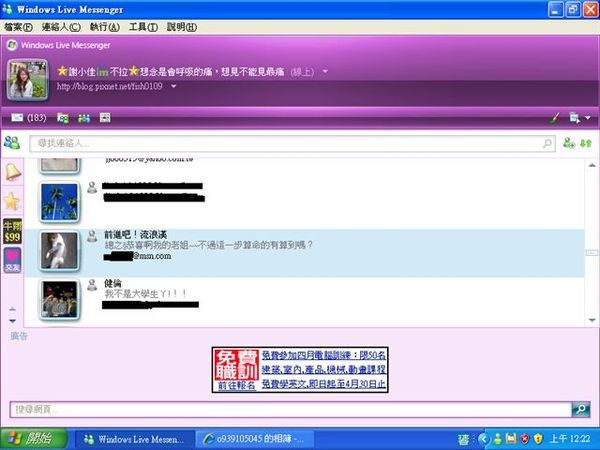Click the 免費職訓 ad banner image
This screenshot has height=450, width=600.
[236, 365]
